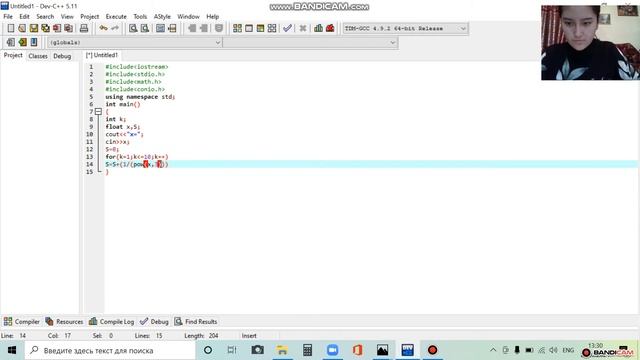
Task: Click the Go to Line toolbar icon
Action: pos(172,28)
